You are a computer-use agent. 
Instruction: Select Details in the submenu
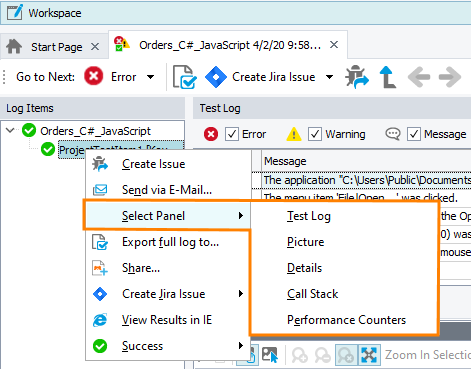coord(344,268)
